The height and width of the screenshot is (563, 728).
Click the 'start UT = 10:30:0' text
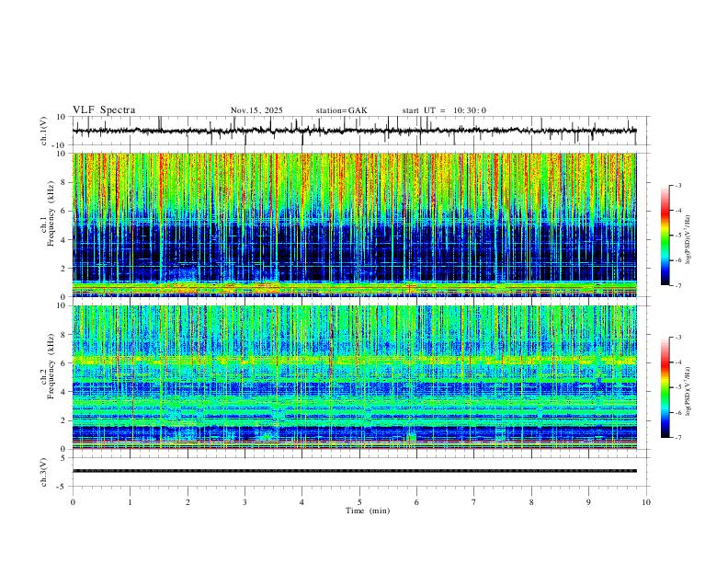point(444,110)
